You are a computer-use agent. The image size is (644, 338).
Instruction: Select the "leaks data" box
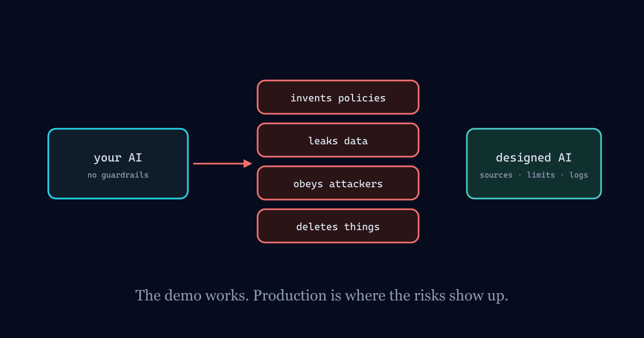338,140
